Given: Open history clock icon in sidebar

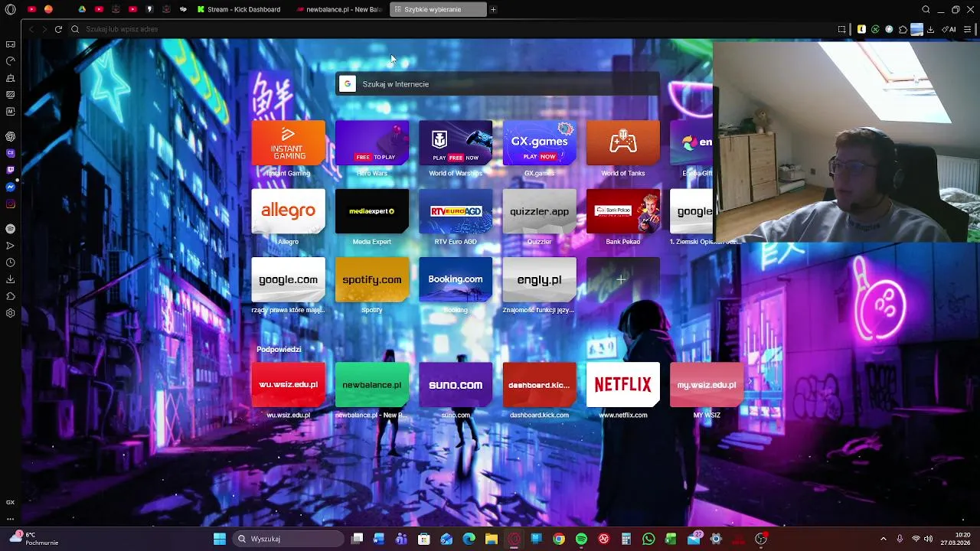Looking at the screenshot, I should pyautogui.click(x=10, y=262).
